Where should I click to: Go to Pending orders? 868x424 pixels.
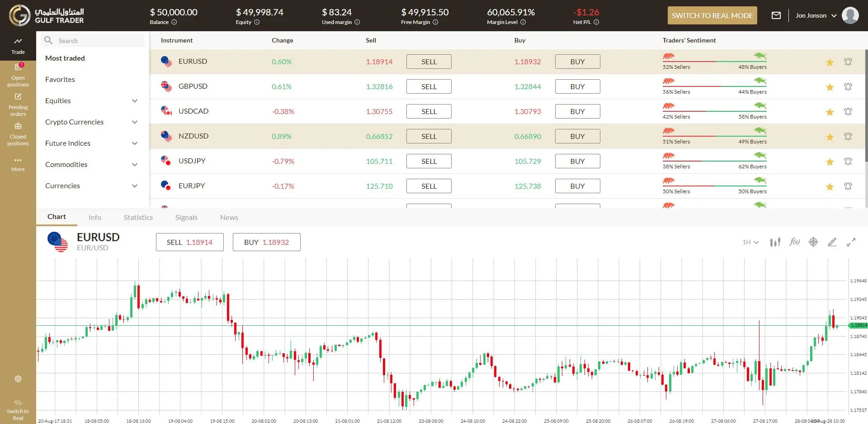18,105
